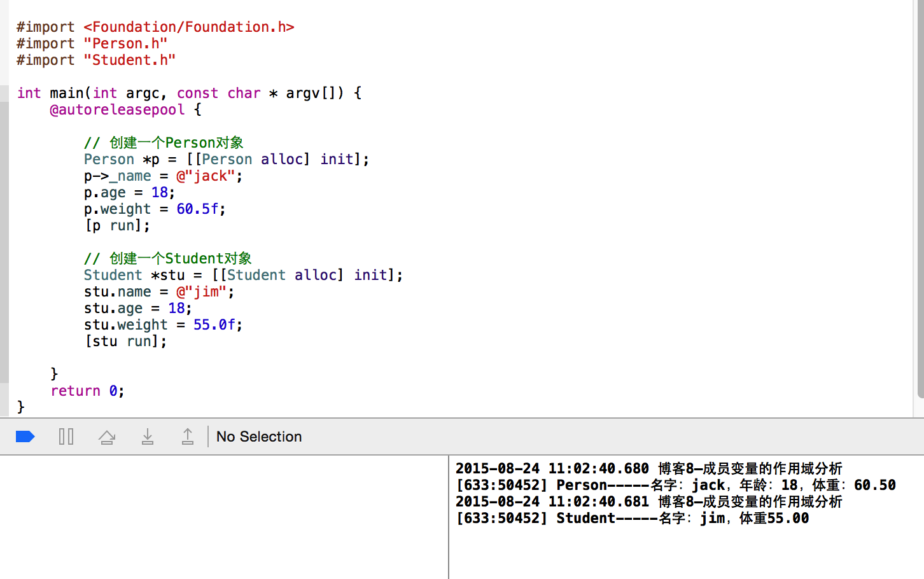Open the No Selection jump bar
Viewport: 924px width, 579px height.
pyautogui.click(x=259, y=436)
